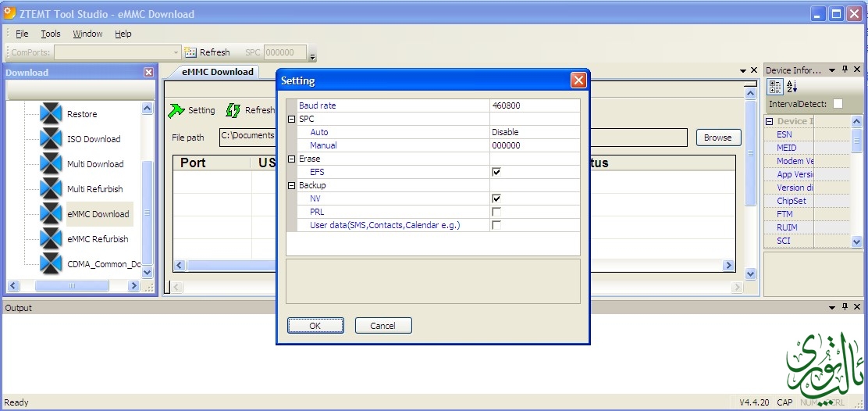Image resolution: width=868 pixels, height=411 pixels.
Task: Click the ISO Download item icon
Action: [51, 139]
